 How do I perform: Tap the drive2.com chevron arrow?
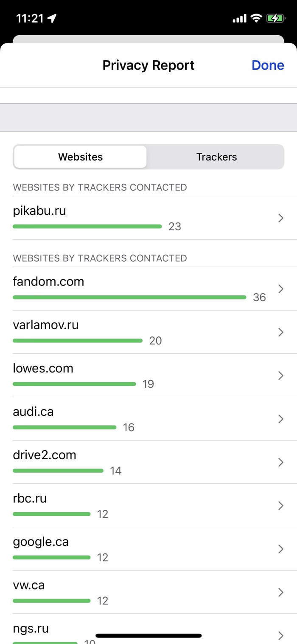280,462
